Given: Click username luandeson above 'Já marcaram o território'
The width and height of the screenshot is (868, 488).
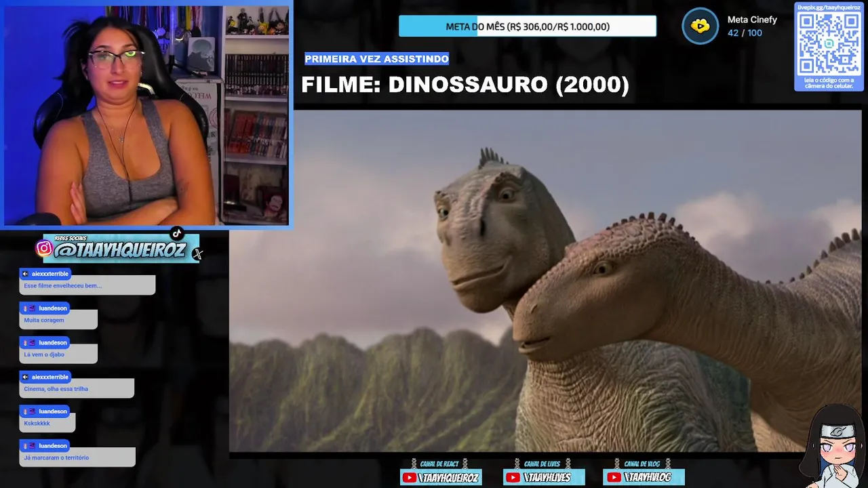Looking at the screenshot, I should point(53,446).
